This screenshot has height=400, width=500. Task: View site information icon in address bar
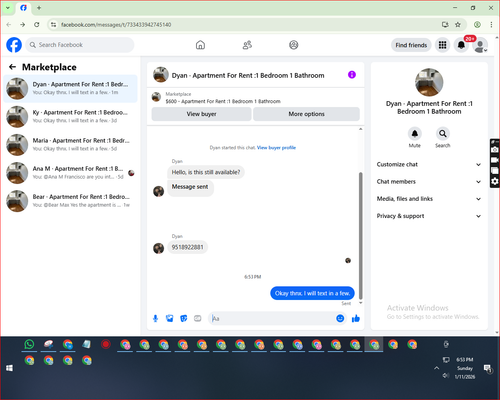53,24
